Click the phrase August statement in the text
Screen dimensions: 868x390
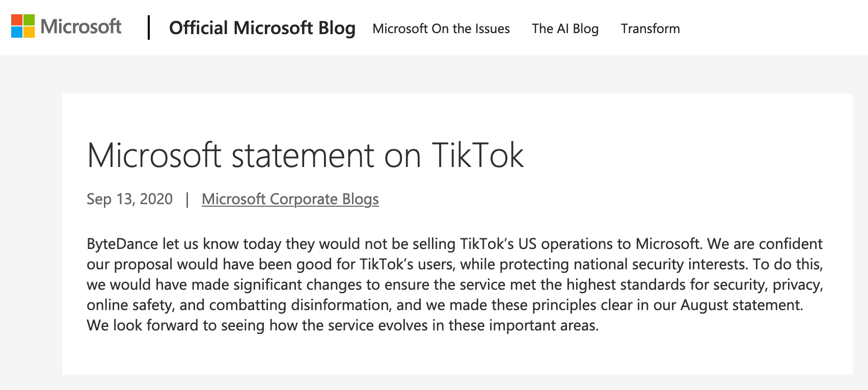point(741,305)
